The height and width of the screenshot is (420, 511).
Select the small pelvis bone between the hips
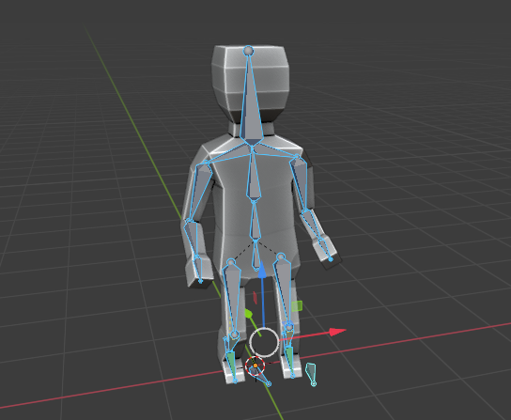pyautogui.click(x=256, y=256)
